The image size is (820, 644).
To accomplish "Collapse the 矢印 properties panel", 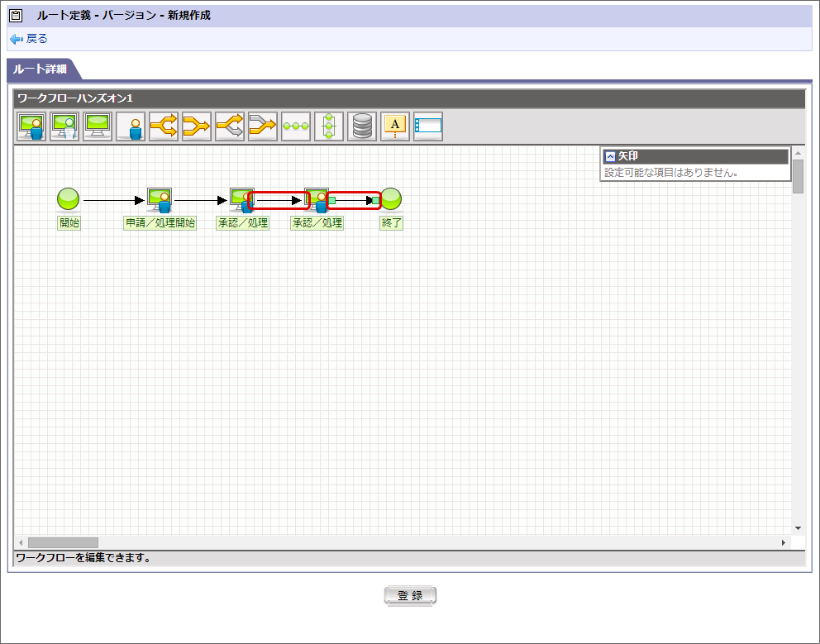I will tap(610, 156).
